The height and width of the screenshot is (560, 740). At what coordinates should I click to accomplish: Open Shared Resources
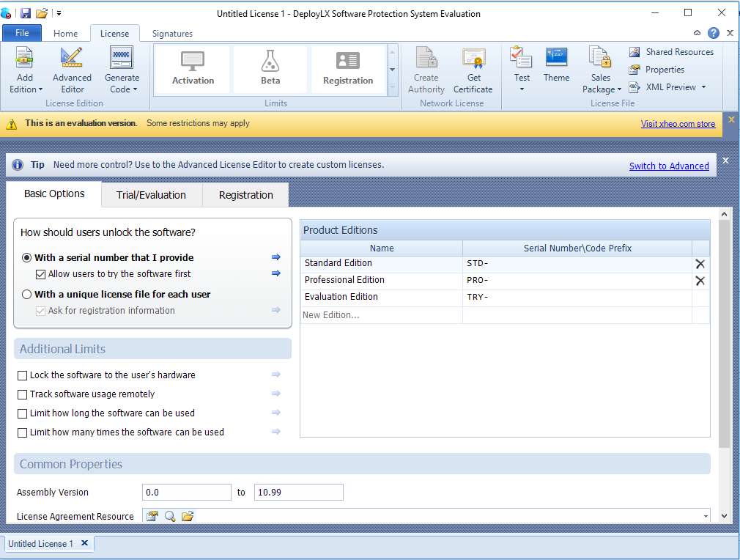671,52
